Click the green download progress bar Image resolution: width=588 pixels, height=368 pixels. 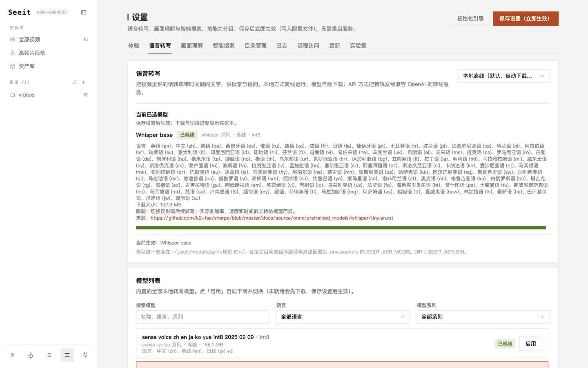coord(341,228)
